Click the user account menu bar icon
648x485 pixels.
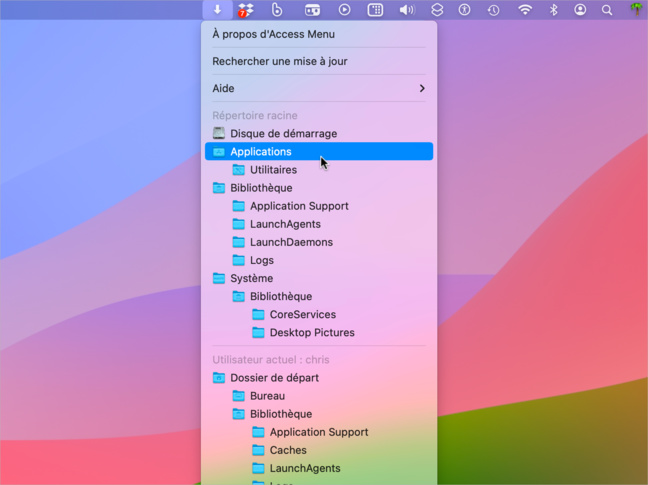pos(580,10)
